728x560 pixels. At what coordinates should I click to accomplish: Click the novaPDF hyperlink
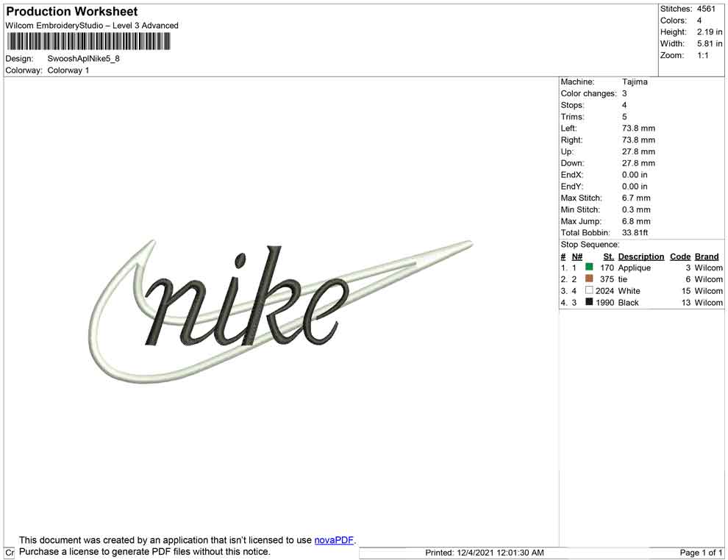coord(334,540)
